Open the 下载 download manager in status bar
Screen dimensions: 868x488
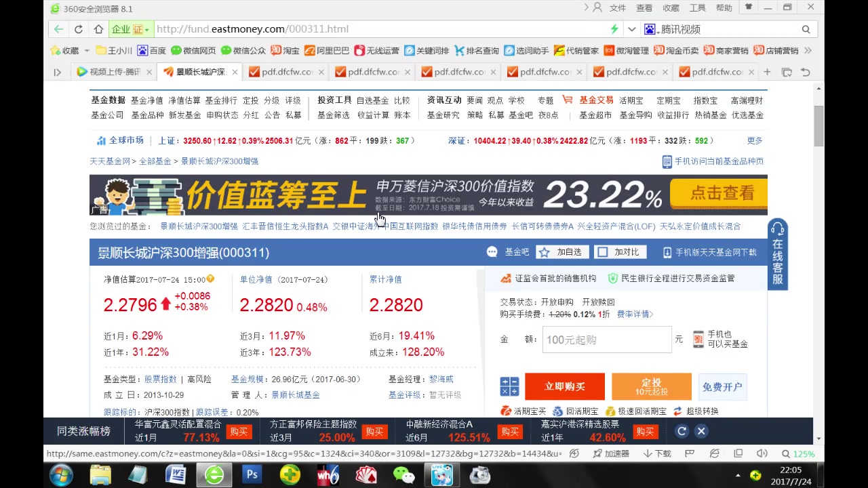point(657,453)
